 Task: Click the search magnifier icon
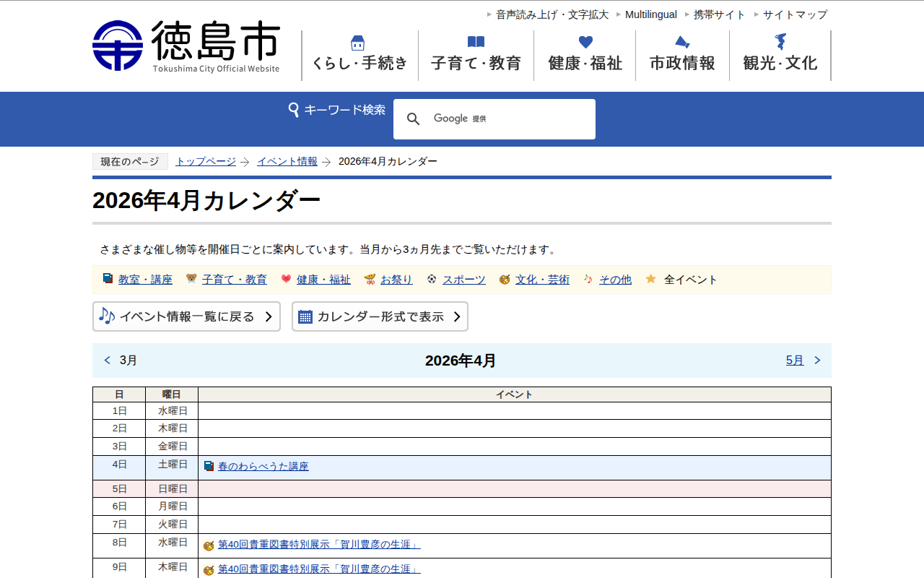(414, 119)
